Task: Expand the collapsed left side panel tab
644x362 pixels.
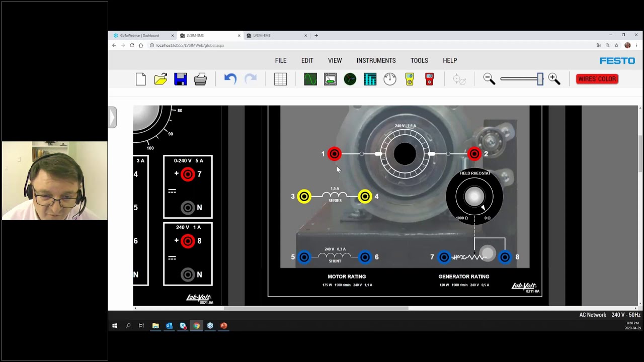Action: [x=112, y=117]
